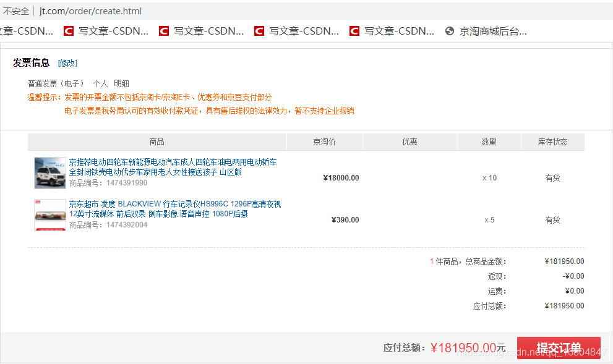Click the ¥390.00 price cell
613x364 pixels.
click(345, 220)
